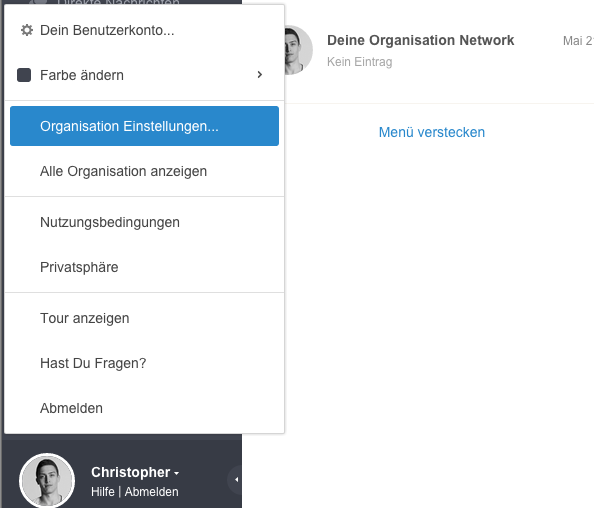The image size is (594, 508).
Task: Click the Menü verstecken link
Action: [x=432, y=132]
